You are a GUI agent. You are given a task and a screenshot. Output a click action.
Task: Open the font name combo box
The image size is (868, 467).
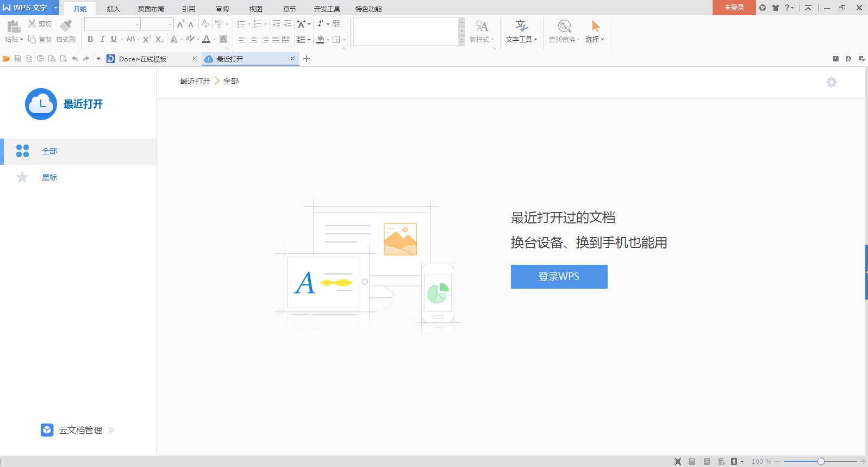coord(112,24)
